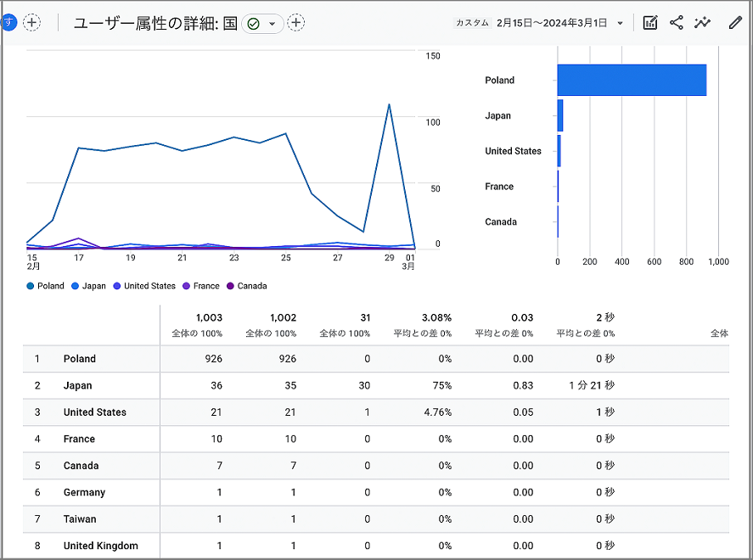
Task: Click the plus icon beside the report title
Action: [295, 23]
